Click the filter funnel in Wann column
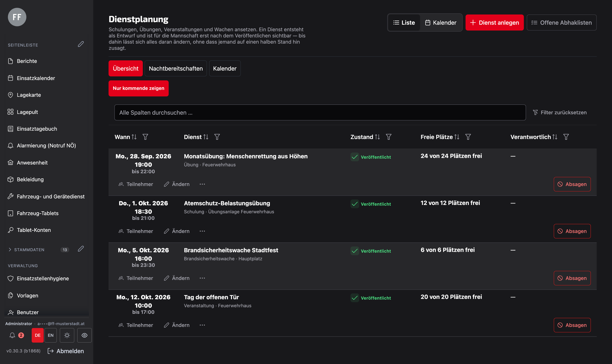Screen dimensions: 612x364 point(145,137)
